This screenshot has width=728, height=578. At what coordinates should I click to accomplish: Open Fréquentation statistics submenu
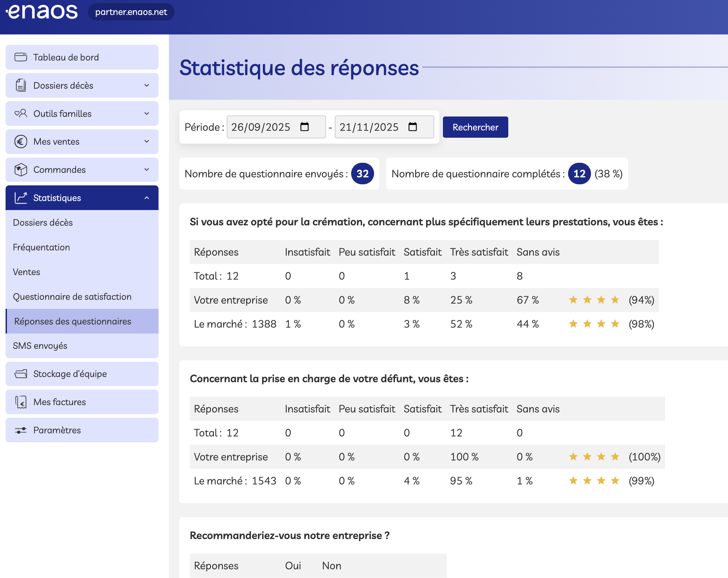pyautogui.click(x=41, y=247)
